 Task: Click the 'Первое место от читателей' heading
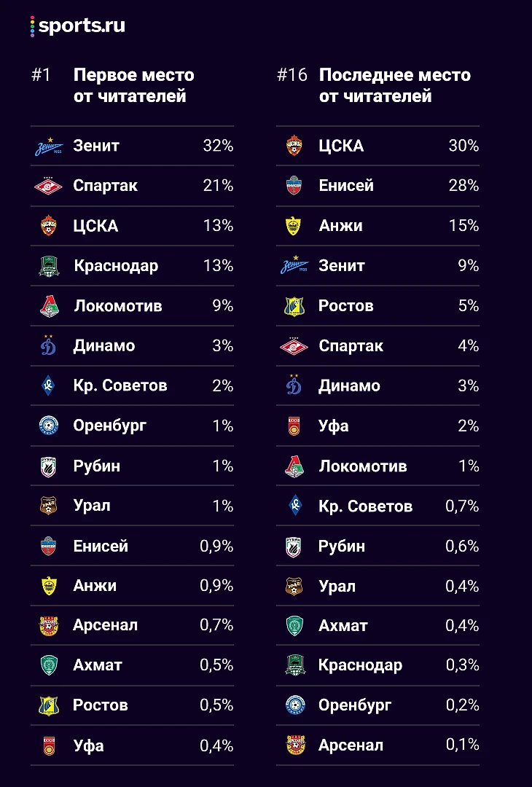pyautogui.click(x=134, y=85)
